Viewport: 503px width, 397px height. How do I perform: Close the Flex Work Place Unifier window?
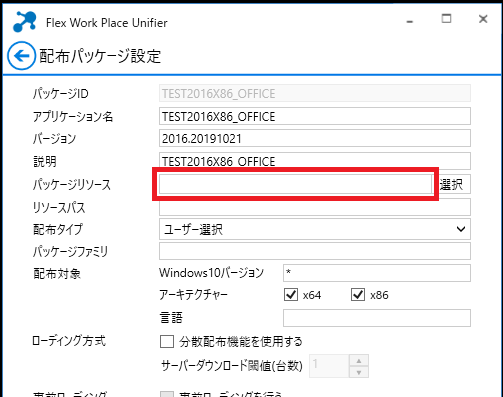[x=483, y=19]
